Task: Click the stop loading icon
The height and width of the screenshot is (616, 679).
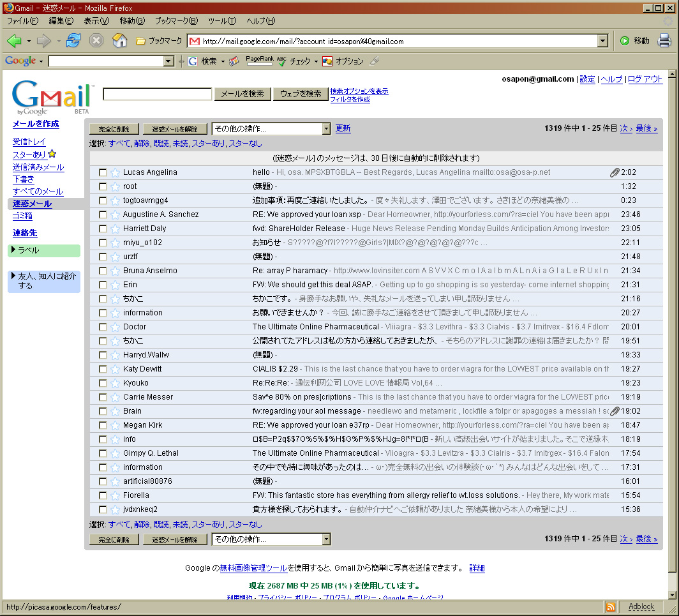Action: tap(96, 41)
